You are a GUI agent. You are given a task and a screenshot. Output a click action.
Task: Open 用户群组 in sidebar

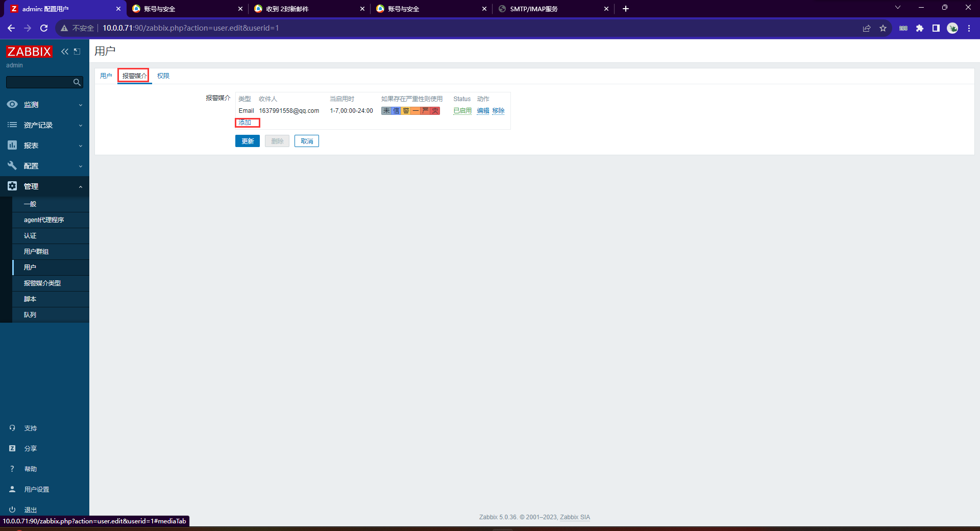(51, 252)
